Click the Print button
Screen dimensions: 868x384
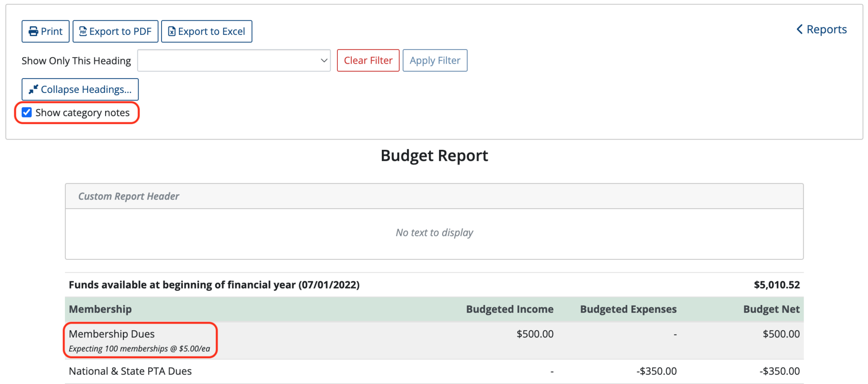(45, 31)
